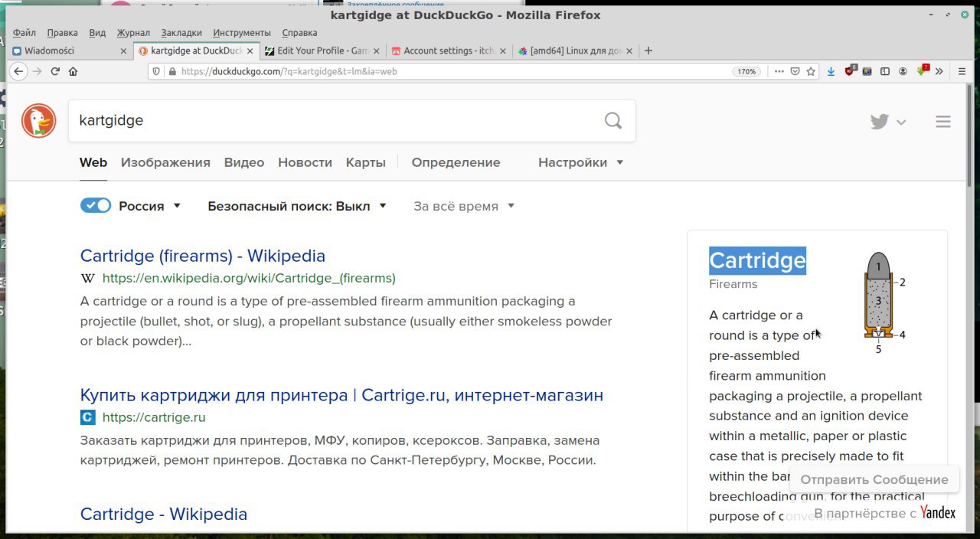
Task: Open a new browser tab
Action: 648,51
